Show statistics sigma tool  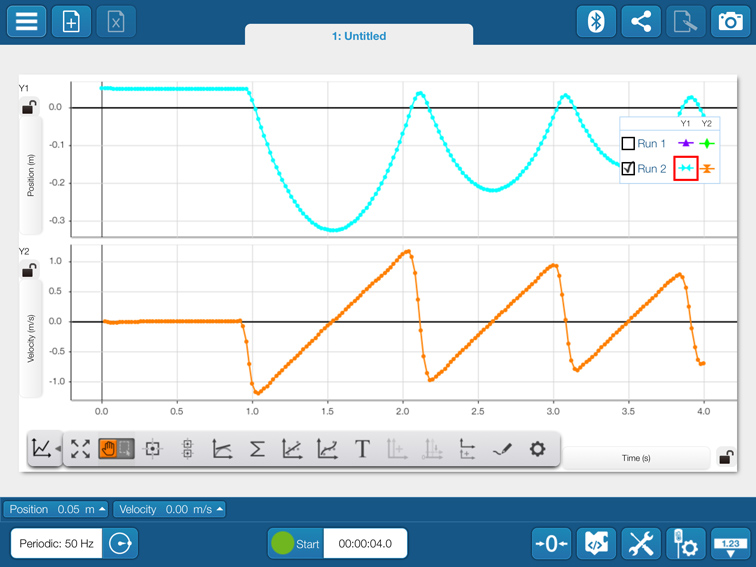pyautogui.click(x=257, y=449)
